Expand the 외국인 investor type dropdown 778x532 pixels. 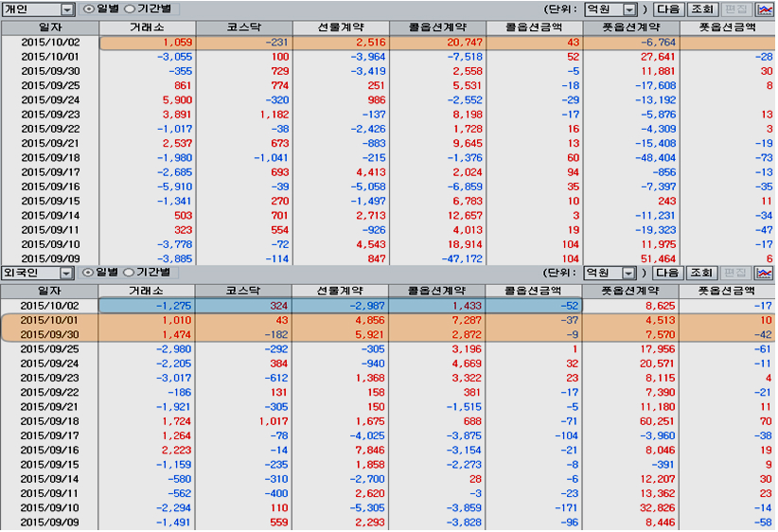(67, 273)
